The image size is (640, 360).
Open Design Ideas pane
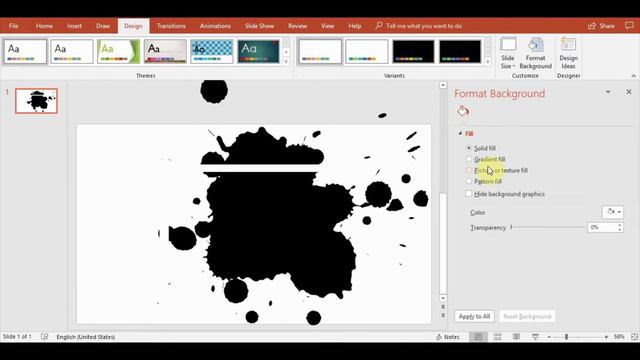click(x=568, y=53)
